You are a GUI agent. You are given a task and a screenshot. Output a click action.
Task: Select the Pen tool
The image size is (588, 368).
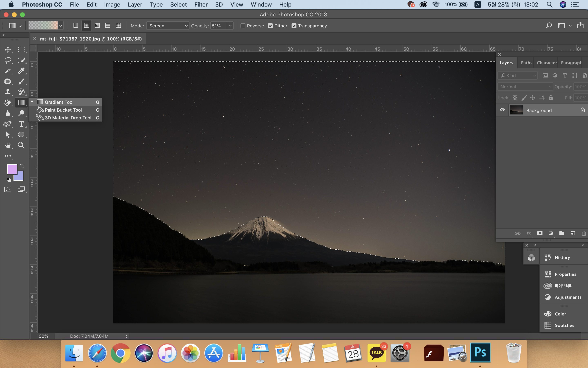coord(8,124)
